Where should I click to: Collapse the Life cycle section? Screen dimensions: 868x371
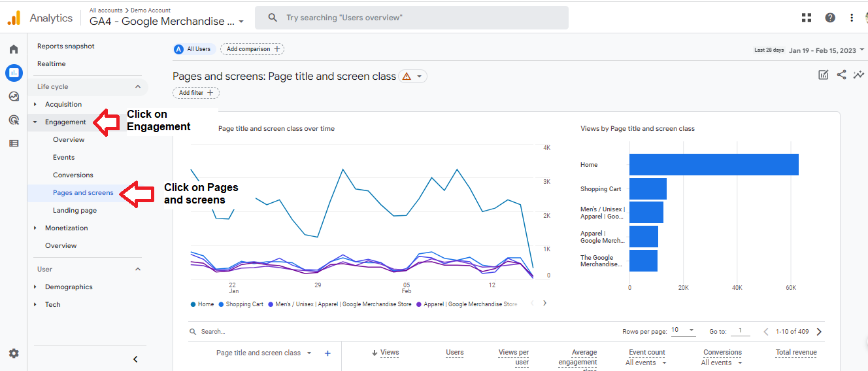(x=138, y=86)
